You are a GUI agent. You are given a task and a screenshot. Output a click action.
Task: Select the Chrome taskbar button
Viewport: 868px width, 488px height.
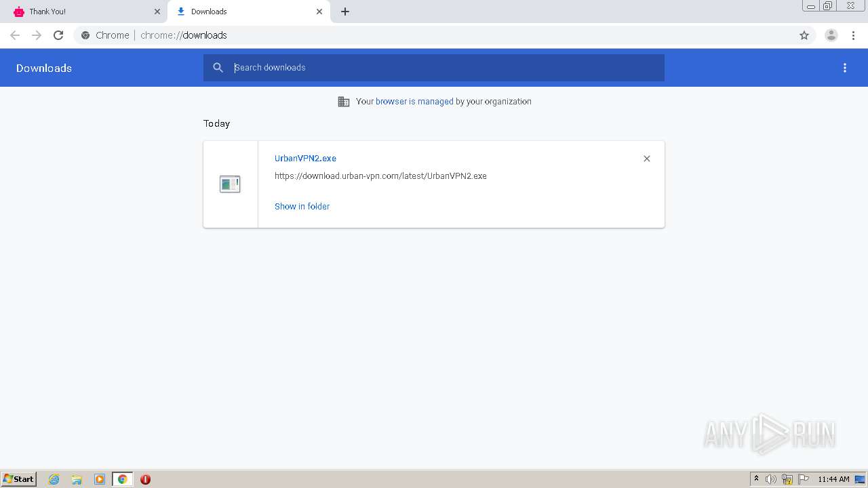coord(122,479)
